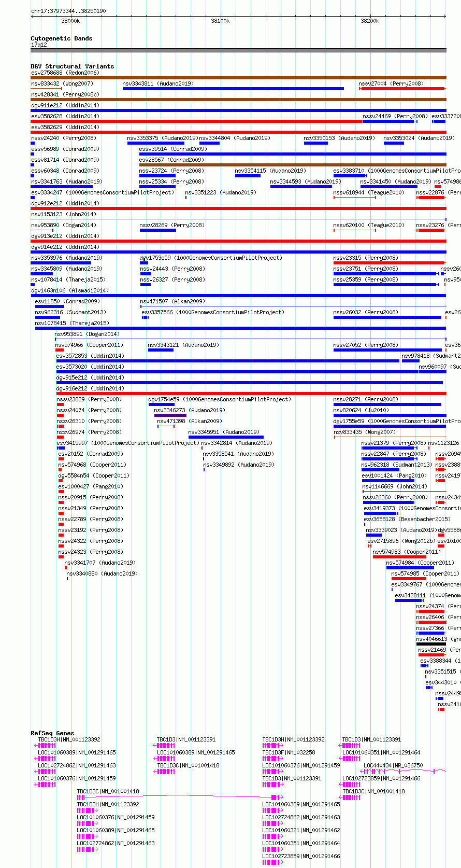Select esv3582629 (Uddin2014) label
Screen dimensions: 461x868
[x=65, y=127]
